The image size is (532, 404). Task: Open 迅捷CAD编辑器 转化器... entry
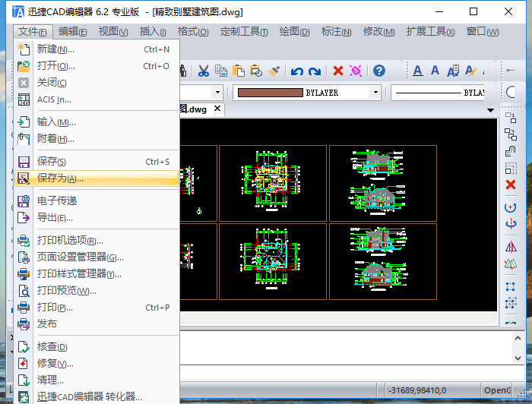97,397
